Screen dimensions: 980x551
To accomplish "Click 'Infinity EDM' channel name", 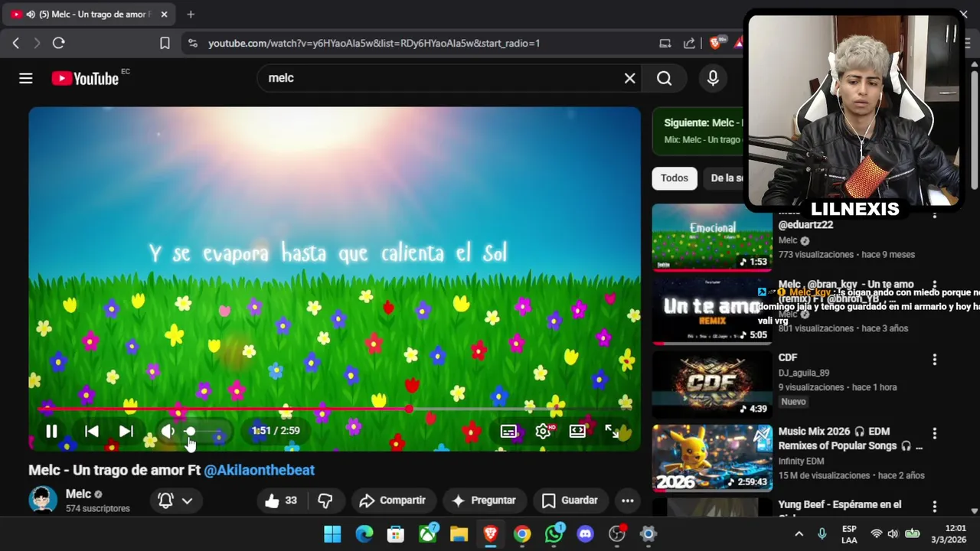I will pyautogui.click(x=801, y=461).
